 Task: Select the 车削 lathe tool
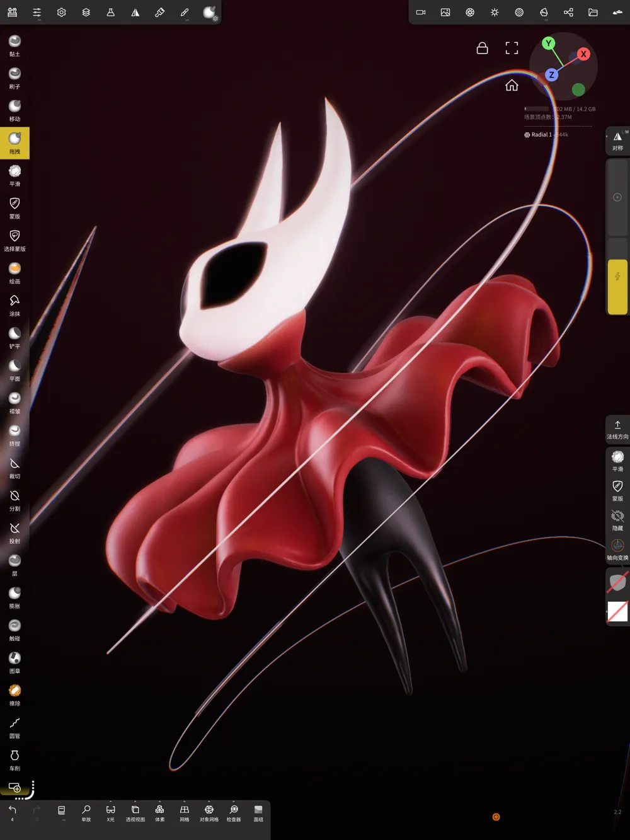[14, 759]
